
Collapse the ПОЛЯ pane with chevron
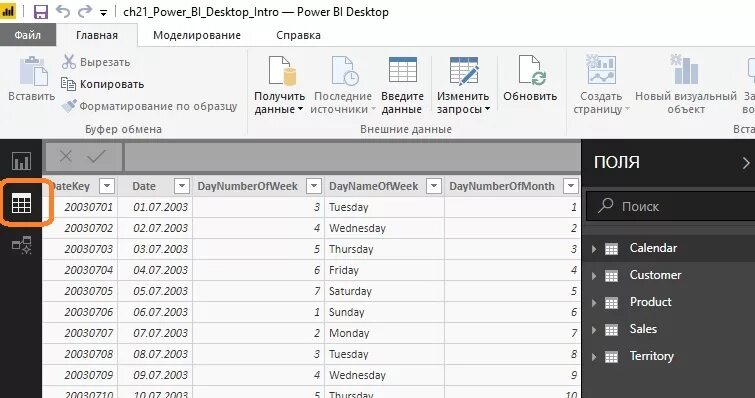(x=745, y=163)
